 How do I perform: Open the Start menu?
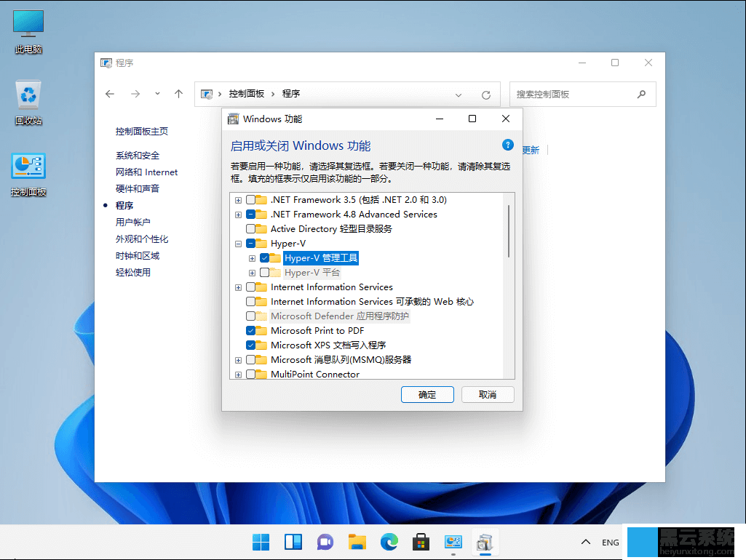261,542
